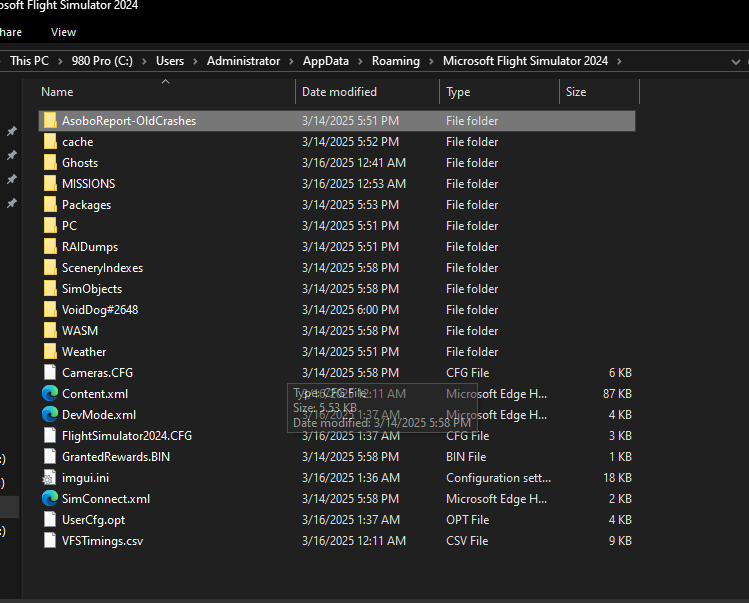749x603 pixels.
Task: Open address bar history dropdown
Action: point(736,62)
